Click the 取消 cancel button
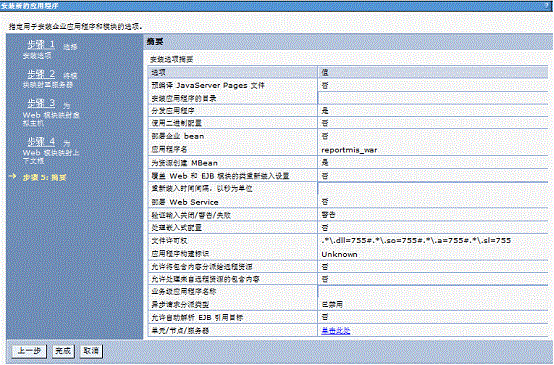The height and width of the screenshot is (365, 554). click(x=91, y=351)
